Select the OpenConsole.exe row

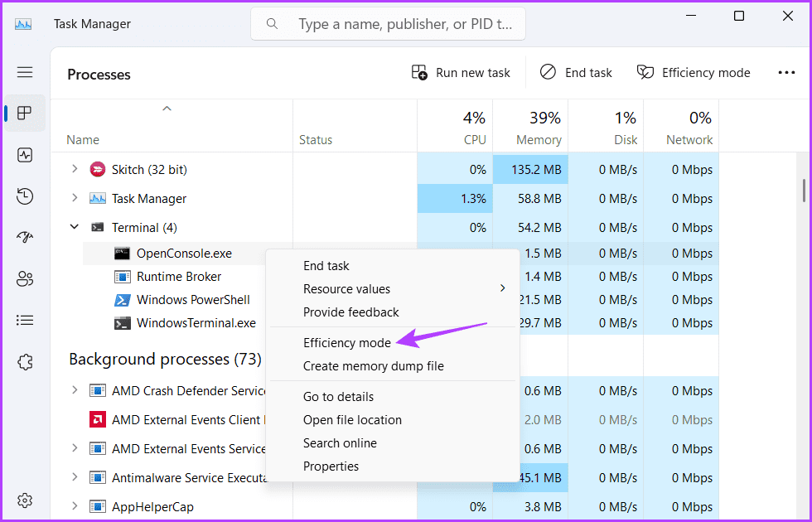click(x=184, y=254)
